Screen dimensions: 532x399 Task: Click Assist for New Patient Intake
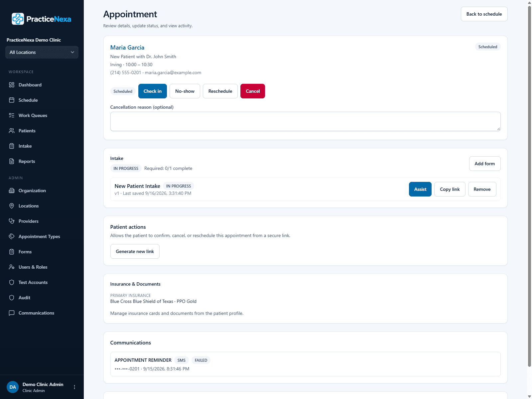[420, 189]
